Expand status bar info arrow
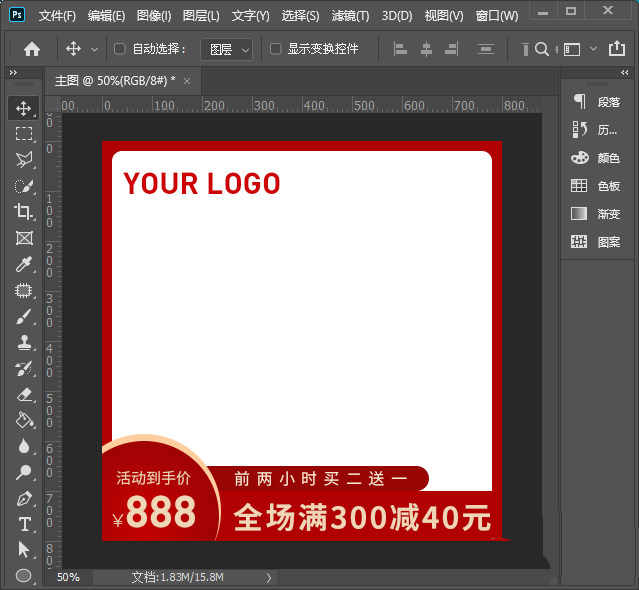 click(269, 577)
